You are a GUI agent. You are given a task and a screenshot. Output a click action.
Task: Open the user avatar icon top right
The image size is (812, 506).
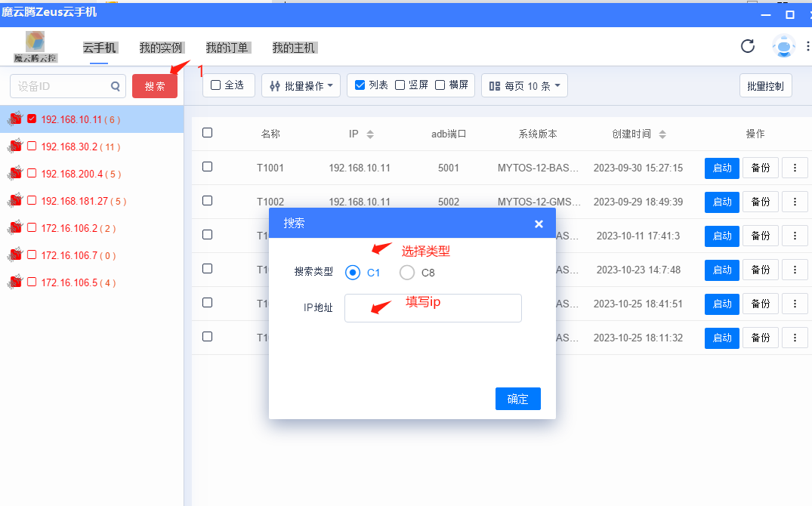[783, 46]
